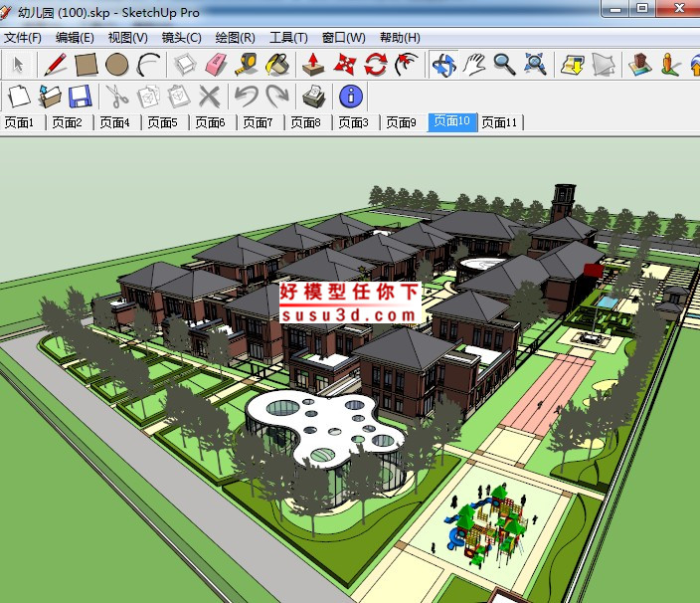Select the Circle drawing tool
700x603 pixels.
point(117,65)
